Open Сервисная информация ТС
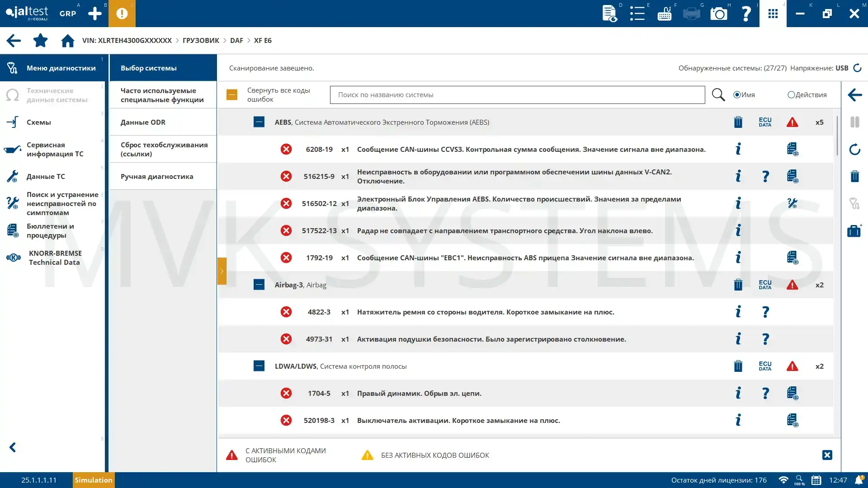The width and height of the screenshot is (868, 488). point(52,149)
